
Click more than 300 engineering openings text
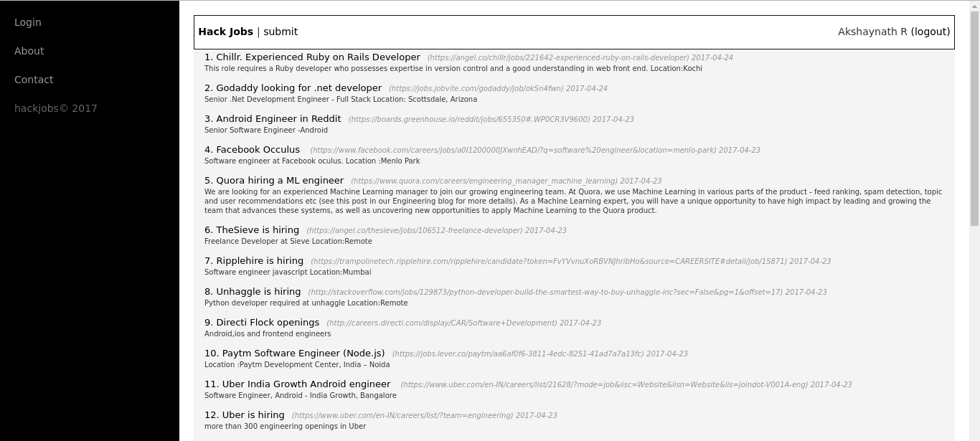click(x=285, y=427)
